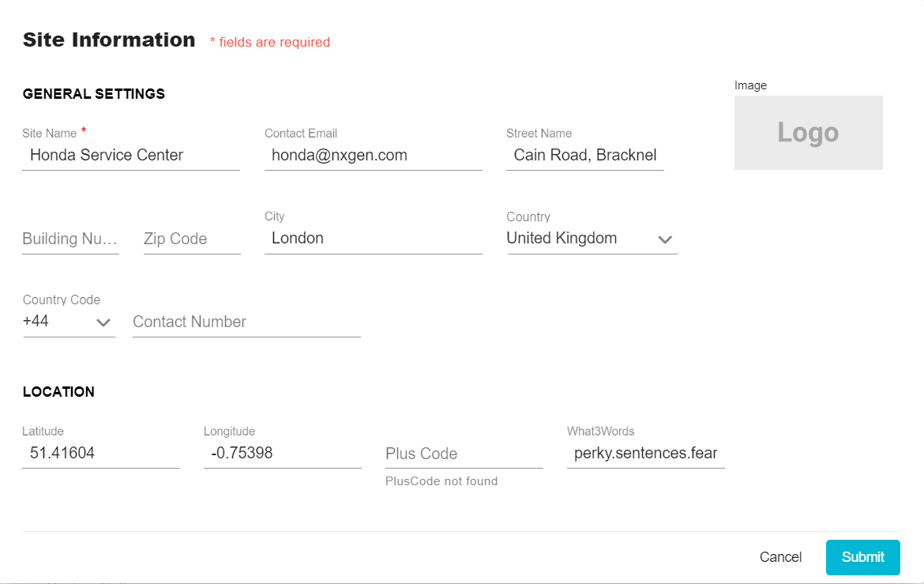Click the Plus Code field
Image resolution: width=924 pixels, height=584 pixels.
click(x=464, y=454)
